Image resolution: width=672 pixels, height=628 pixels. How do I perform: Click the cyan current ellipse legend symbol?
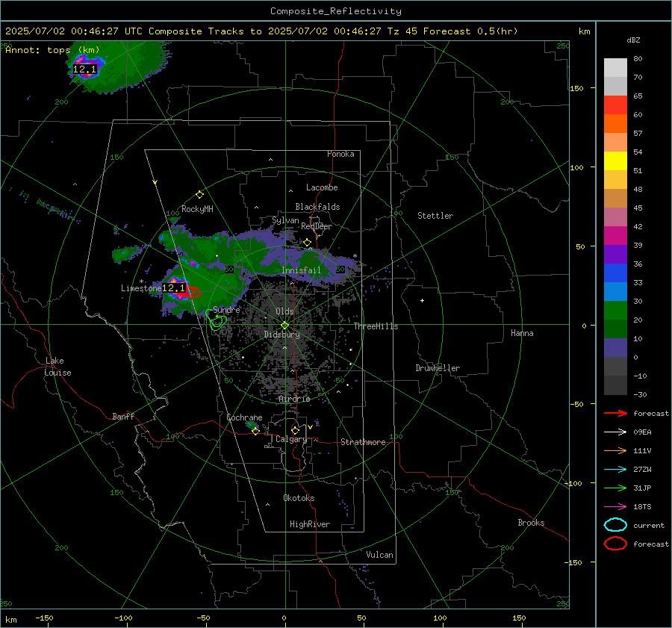point(615,525)
